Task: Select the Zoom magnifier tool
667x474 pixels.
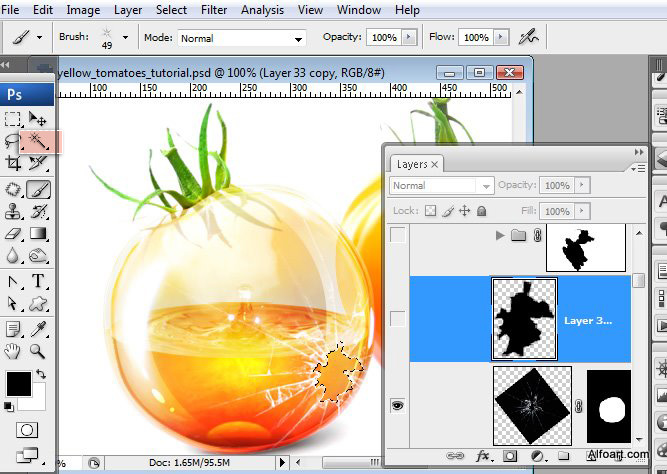Action: pos(38,350)
